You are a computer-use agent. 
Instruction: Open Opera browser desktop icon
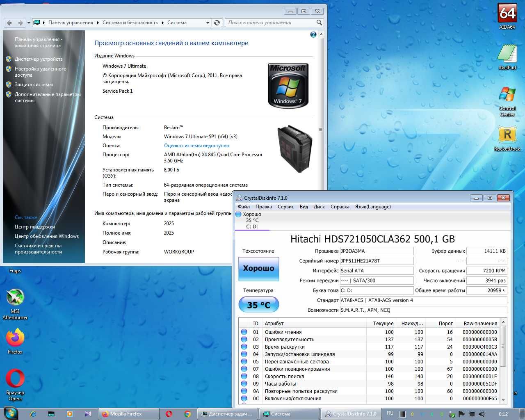click(15, 384)
